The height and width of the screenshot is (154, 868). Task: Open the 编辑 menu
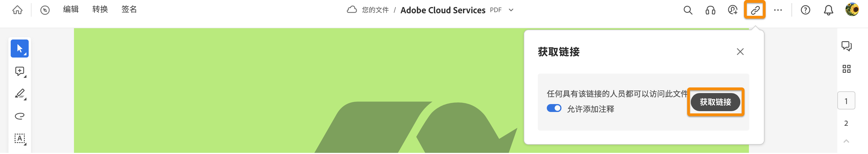pos(71,10)
